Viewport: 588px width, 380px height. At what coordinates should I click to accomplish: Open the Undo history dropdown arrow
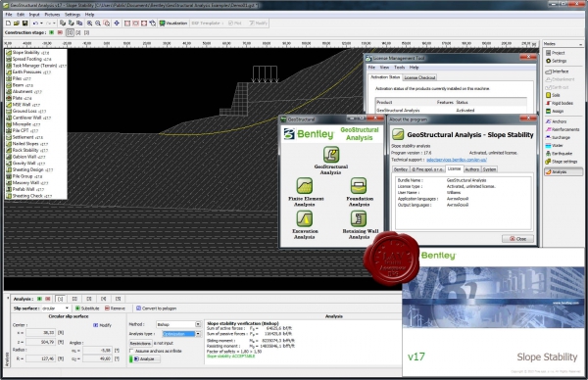pyautogui.click(x=41, y=24)
